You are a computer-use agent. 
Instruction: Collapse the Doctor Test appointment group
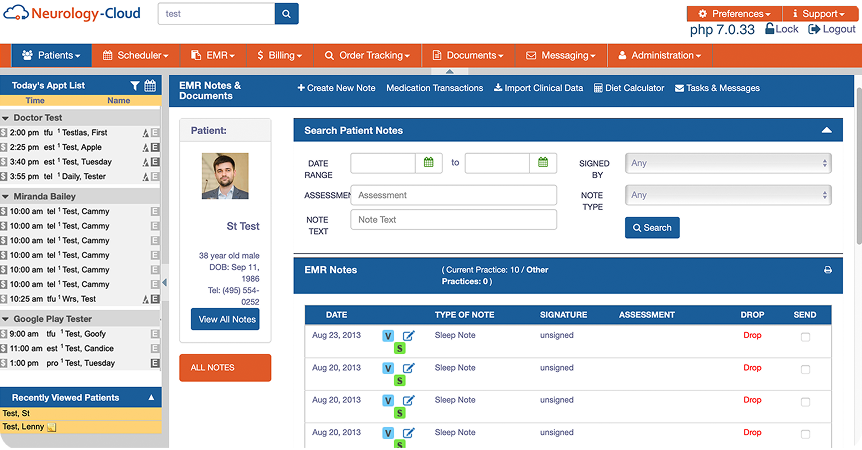tap(5, 118)
